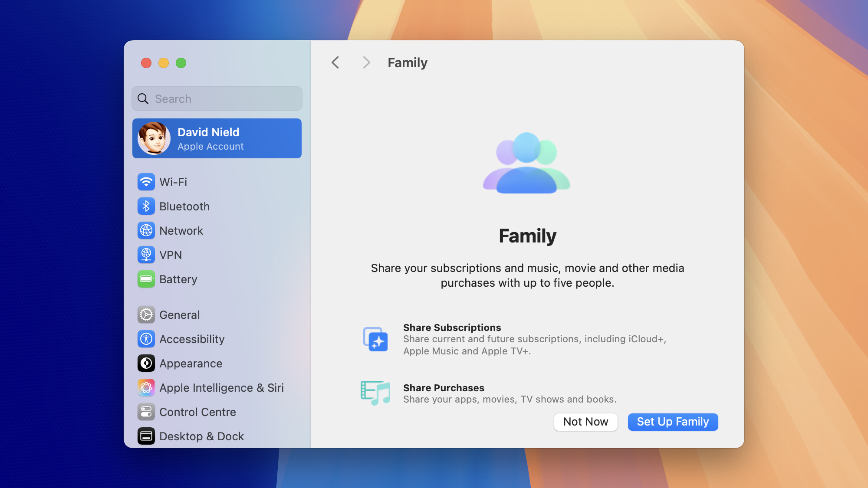868x488 pixels.
Task: Click the Appearance icon
Action: click(146, 363)
